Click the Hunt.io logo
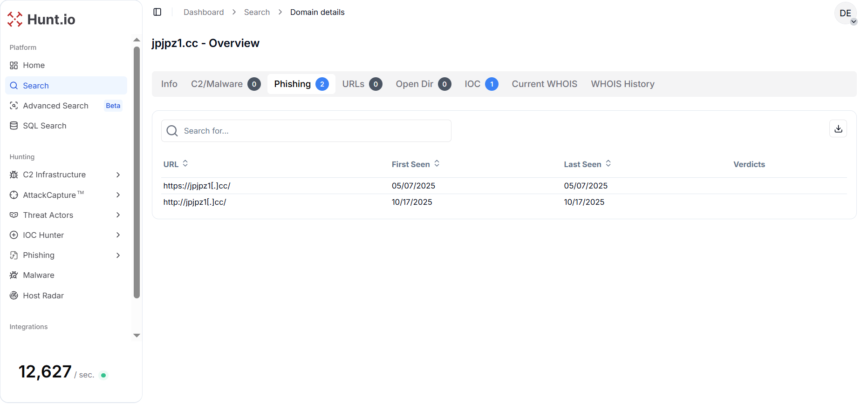 tap(41, 20)
